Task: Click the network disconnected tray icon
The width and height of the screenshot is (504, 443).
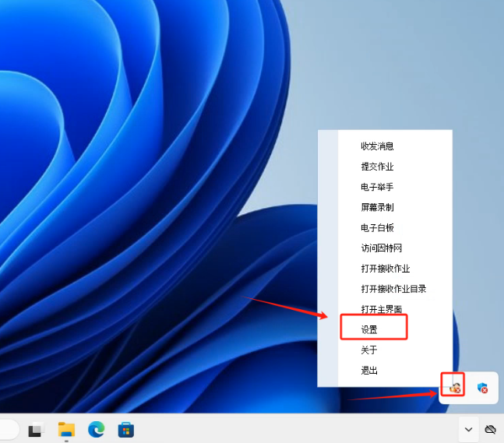Action: point(490,429)
